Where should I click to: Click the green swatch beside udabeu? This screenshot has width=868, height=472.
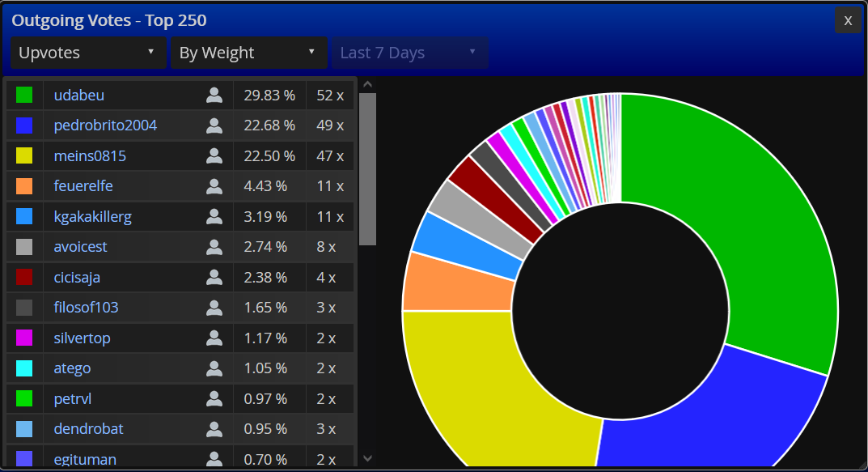coord(24,95)
